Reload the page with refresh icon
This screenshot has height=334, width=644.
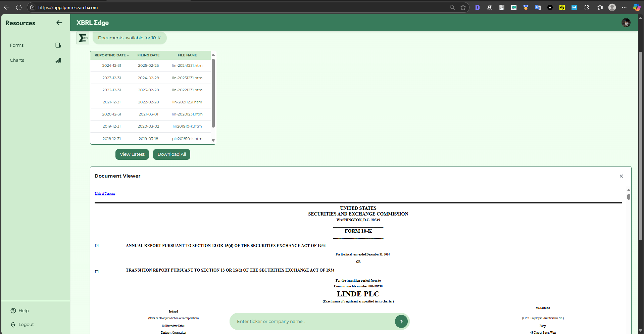19,7
